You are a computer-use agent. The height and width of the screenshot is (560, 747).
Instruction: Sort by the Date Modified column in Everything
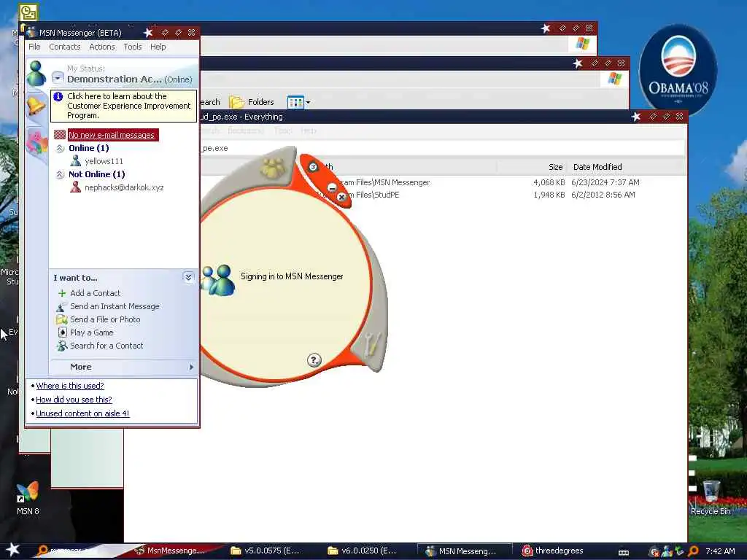(x=597, y=167)
